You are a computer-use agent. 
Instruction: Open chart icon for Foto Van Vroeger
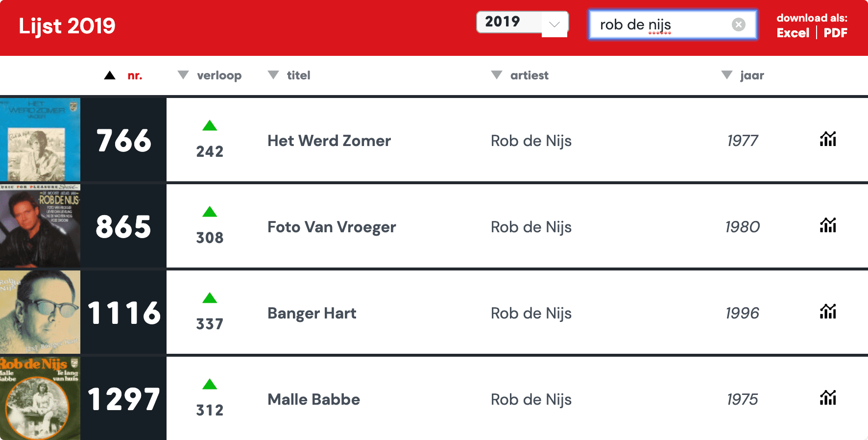(828, 226)
